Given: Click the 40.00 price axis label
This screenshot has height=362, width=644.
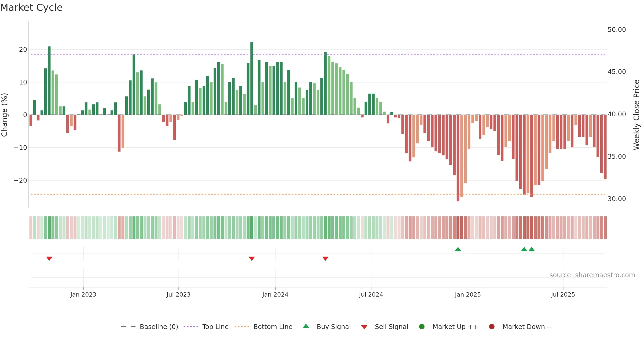Looking at the screenshot, I should [617, 114].
